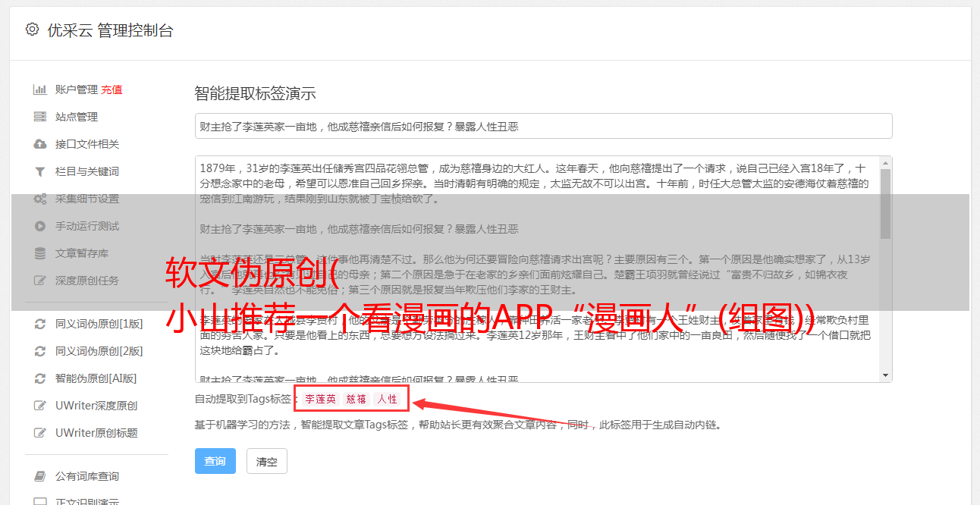The image size is (980, 505).
Task: Open 同义词伪原创[2版] tool
Action: [x=99, y=351]
